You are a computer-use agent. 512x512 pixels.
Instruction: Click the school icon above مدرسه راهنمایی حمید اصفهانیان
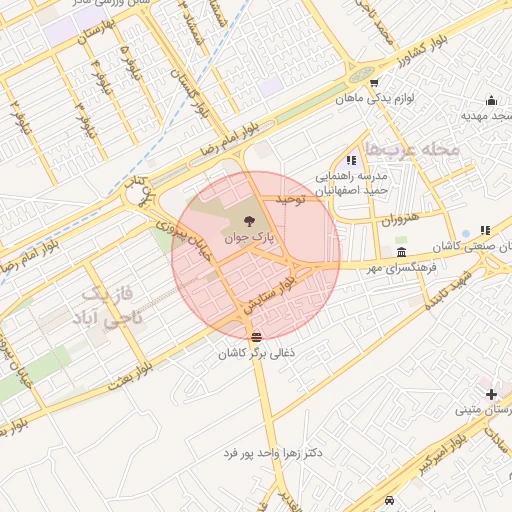(x=351, y=161)
